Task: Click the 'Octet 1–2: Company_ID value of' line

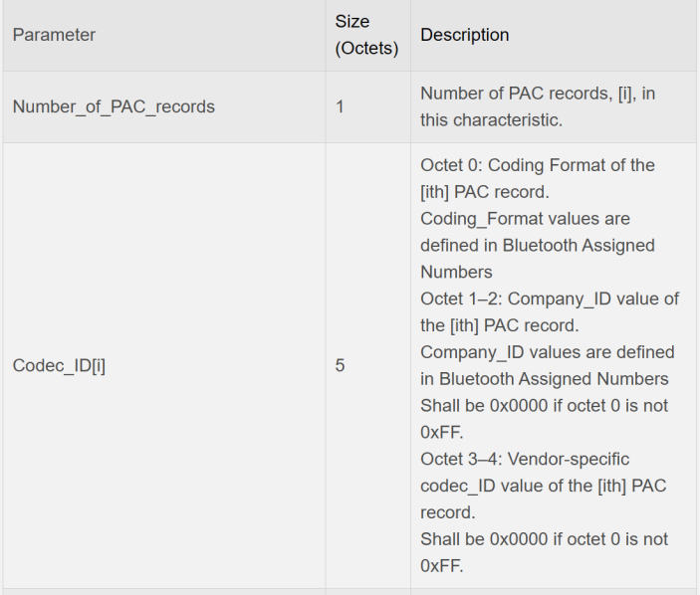Action: coord(550,298)
